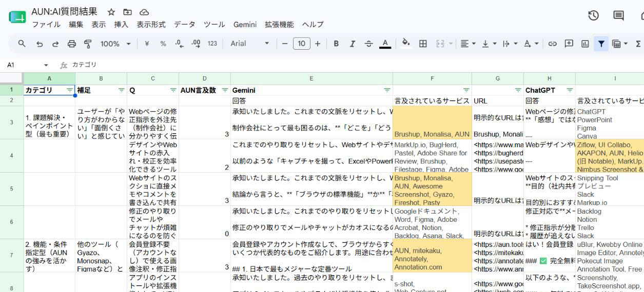The height and width of the screenshot is (292, 644).
Task: Open the name box dropdown arrow
Action: [46, 65]
